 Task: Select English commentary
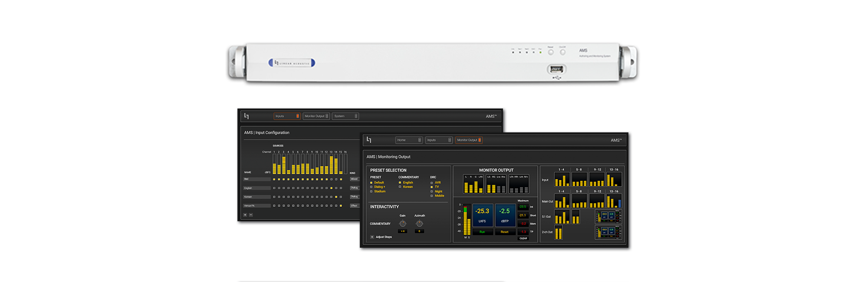pos(400,183)
